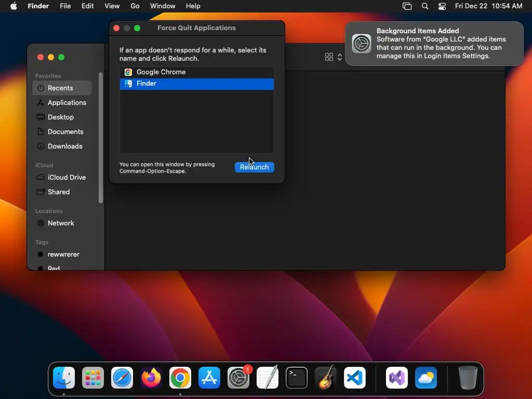Click the Finder icon in Force Quit list
Screen dimensions: 532x399
pyautogui.click(x=128, y=84)
